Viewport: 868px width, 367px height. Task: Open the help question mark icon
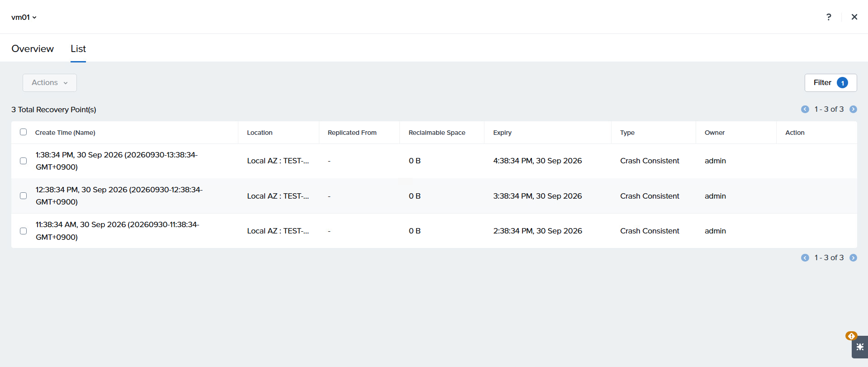[829, 17]
